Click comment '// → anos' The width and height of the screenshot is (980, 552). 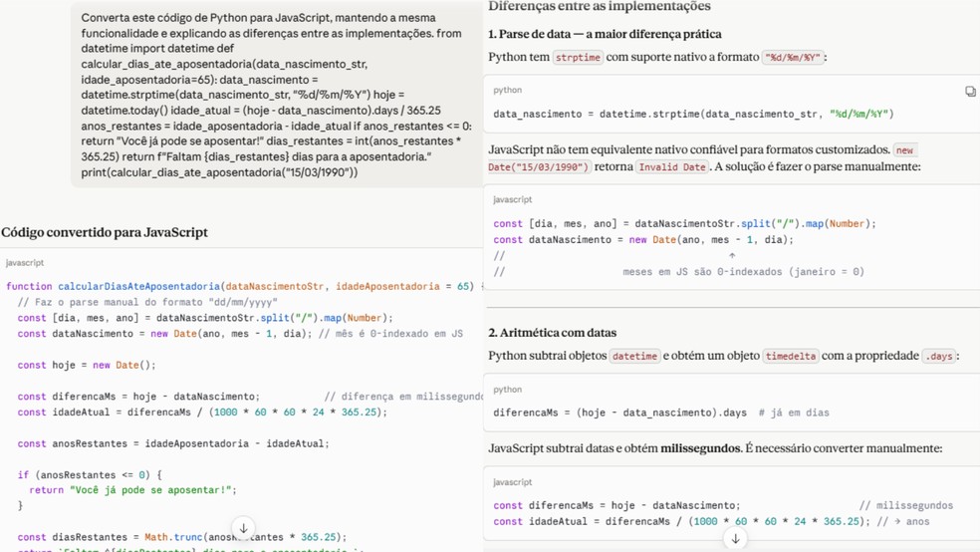[902, 521]
